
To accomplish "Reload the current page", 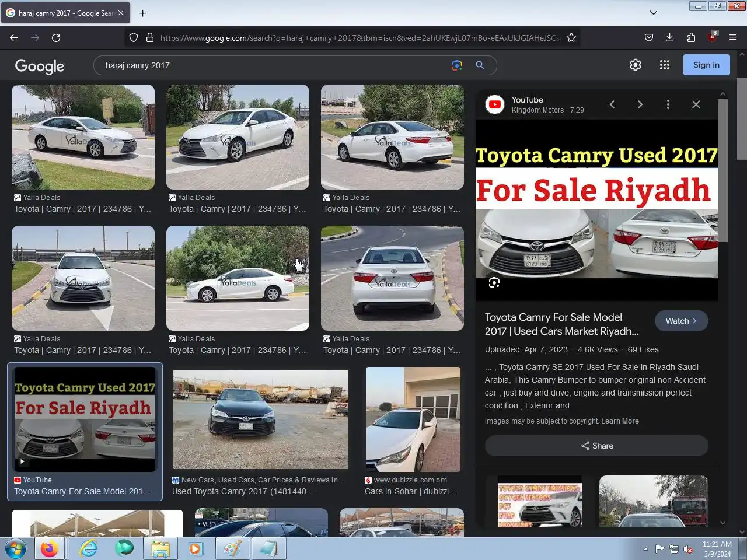I will point(56,37).
